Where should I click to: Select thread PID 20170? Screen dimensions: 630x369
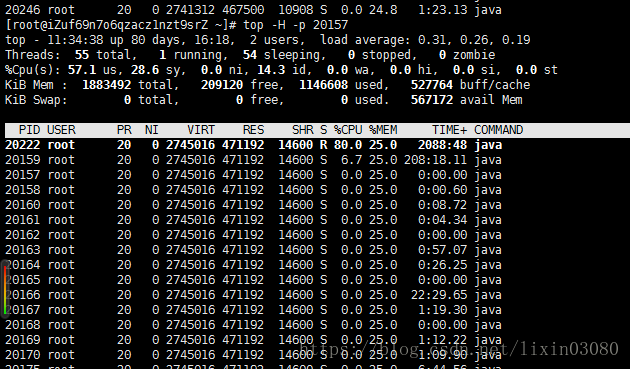point(22,355)
